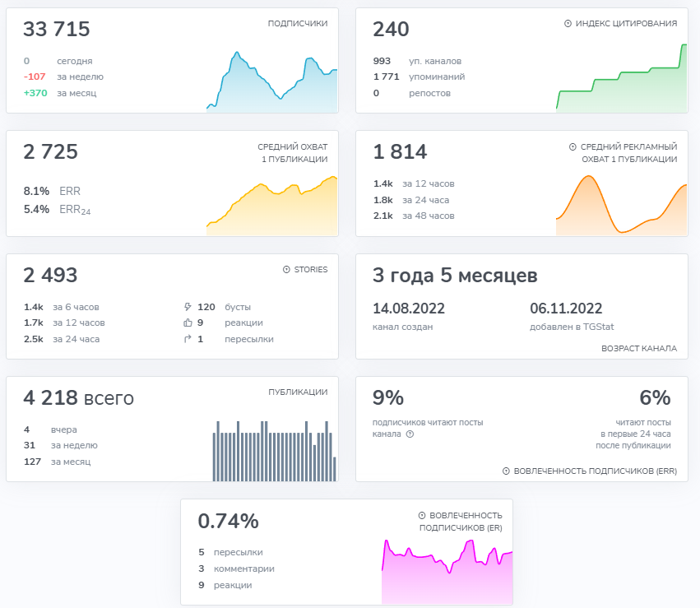Click the icon beside СРЕДНИЙ РЕКЛАМНЫЙ ОХВАТ title

point(573,147)
